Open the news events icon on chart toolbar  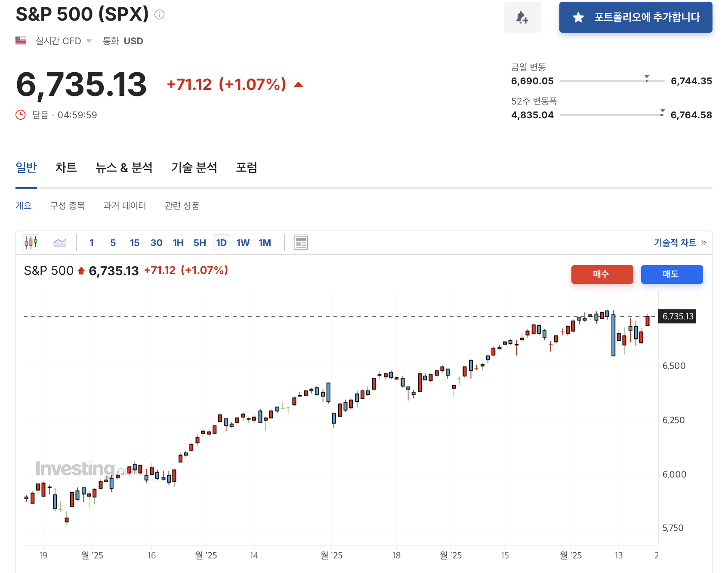tap(300, 243)
